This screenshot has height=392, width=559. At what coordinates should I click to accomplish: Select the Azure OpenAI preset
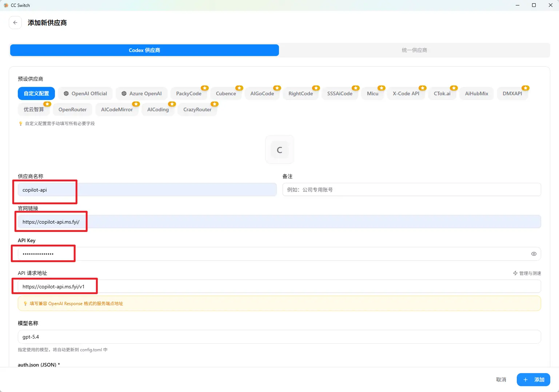141,93
